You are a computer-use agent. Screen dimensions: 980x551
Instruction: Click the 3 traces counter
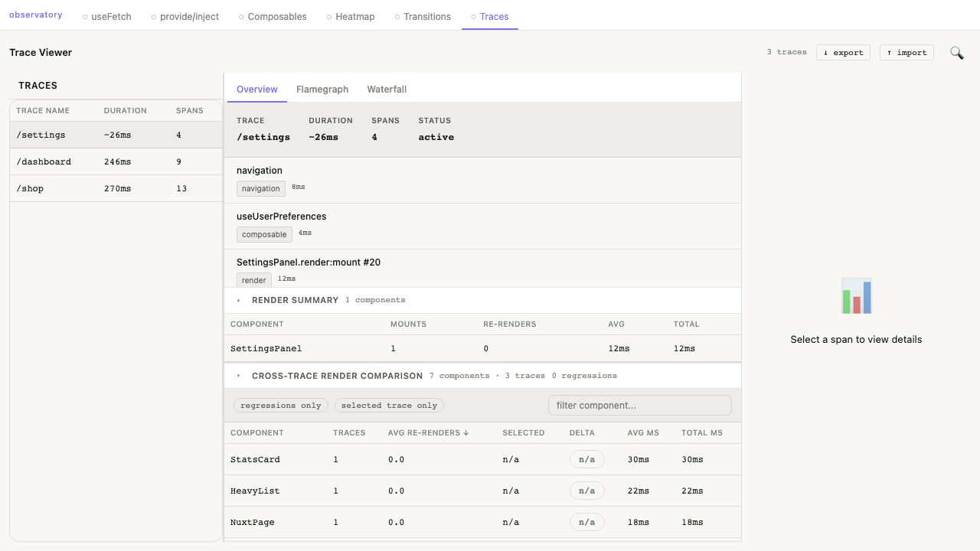click(x=787, y=52)
